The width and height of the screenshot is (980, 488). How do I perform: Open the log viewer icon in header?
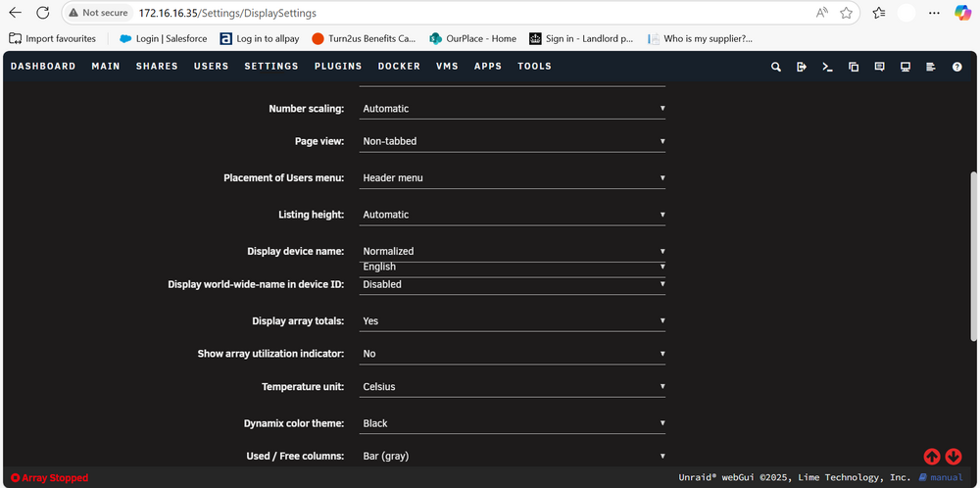[931, 67]
